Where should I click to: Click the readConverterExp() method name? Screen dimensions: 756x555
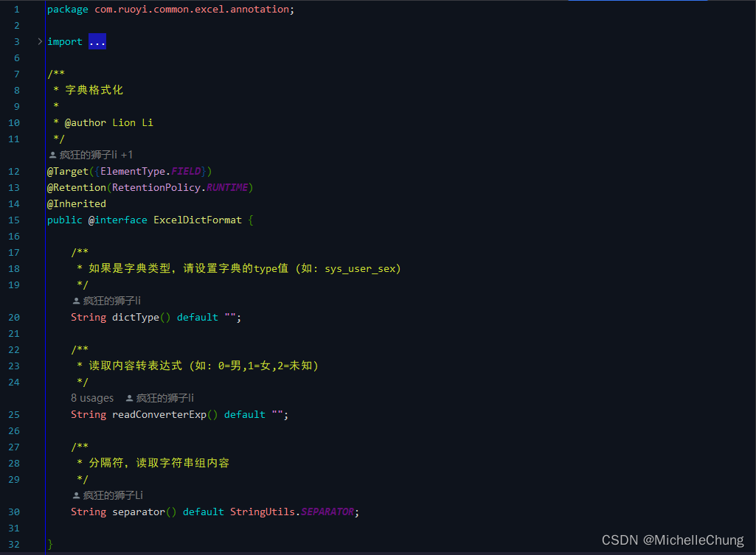(x=159, y=414)
